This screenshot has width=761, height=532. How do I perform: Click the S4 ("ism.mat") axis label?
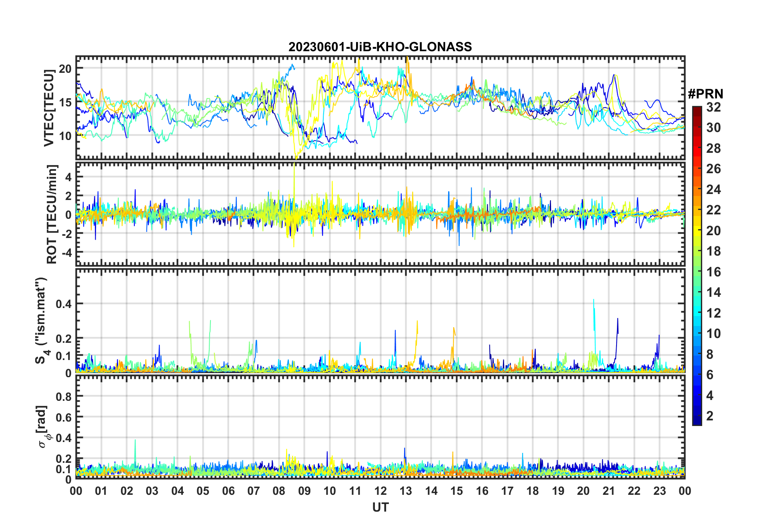pos(41,321)
